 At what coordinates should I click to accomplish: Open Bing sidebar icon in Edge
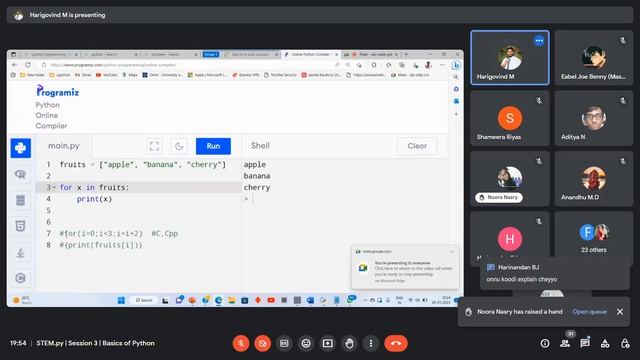coord(456,65)
